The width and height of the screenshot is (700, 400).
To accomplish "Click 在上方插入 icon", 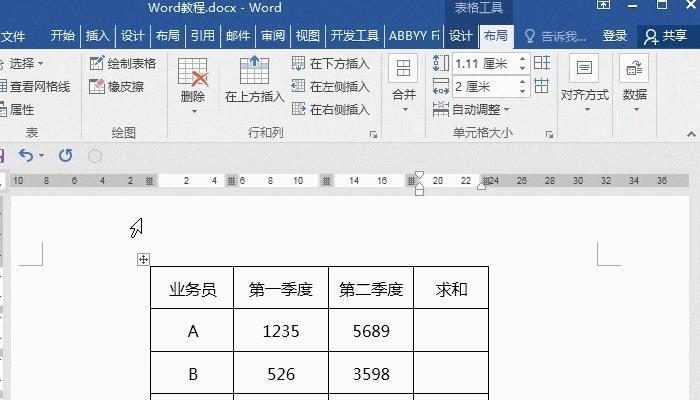I will (254, 70).
